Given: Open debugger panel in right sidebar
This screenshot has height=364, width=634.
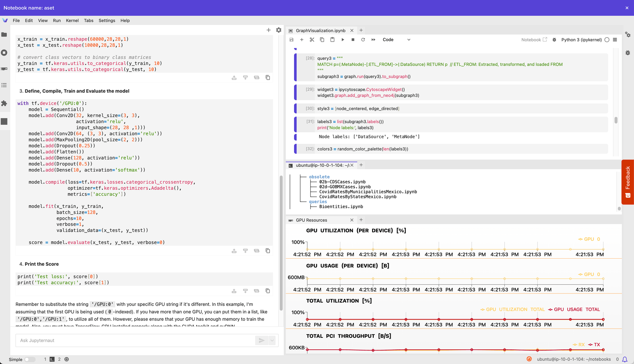Looking at the screenshot, I should point(628,53).
